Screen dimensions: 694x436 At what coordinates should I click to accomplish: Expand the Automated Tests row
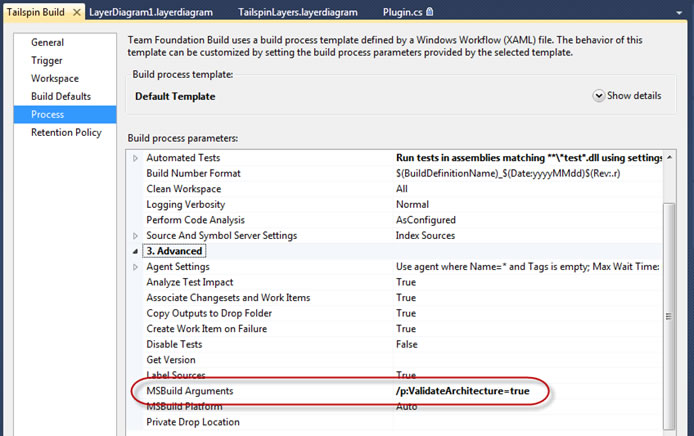[135, 158]
